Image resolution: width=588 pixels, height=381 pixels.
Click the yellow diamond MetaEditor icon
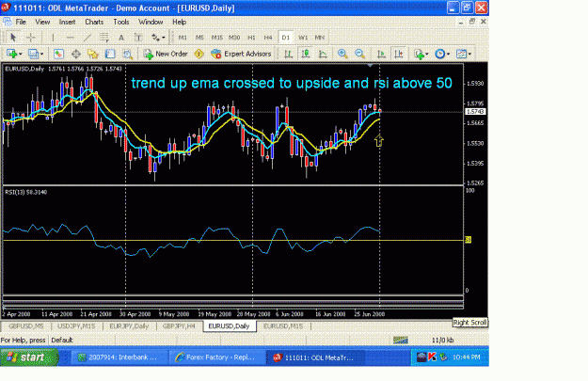199,54
